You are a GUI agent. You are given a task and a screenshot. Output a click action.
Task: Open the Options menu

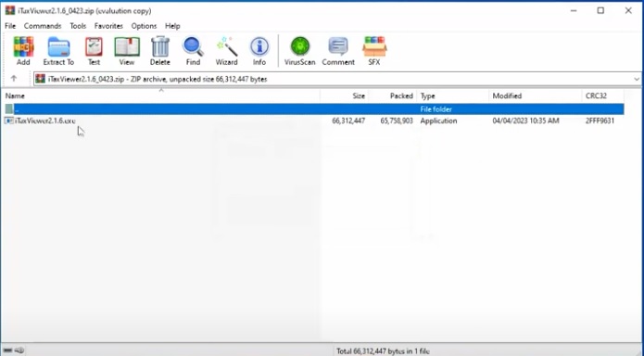tap(144, 26)
